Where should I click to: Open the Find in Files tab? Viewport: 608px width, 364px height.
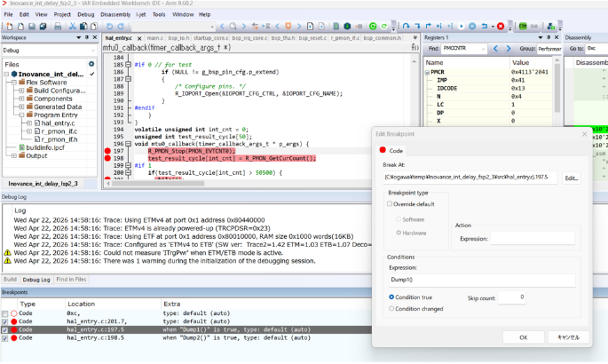(x=71, y=280)
